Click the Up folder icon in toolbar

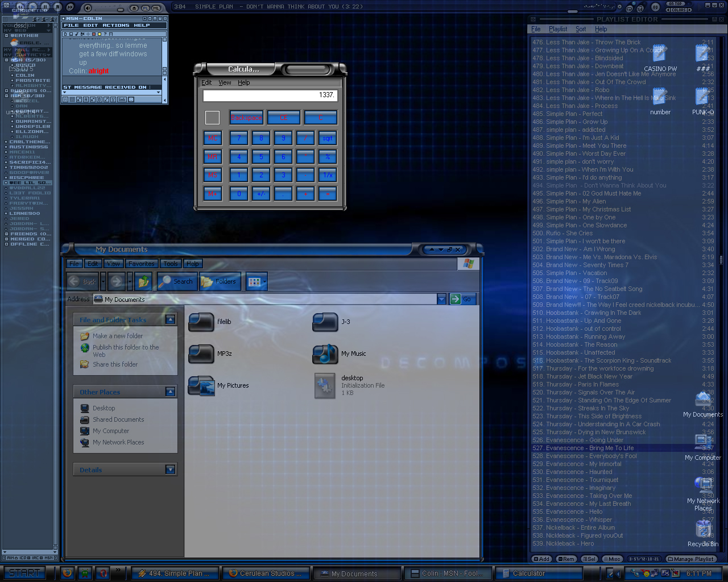pyautogui.click(x=143, y=281)
